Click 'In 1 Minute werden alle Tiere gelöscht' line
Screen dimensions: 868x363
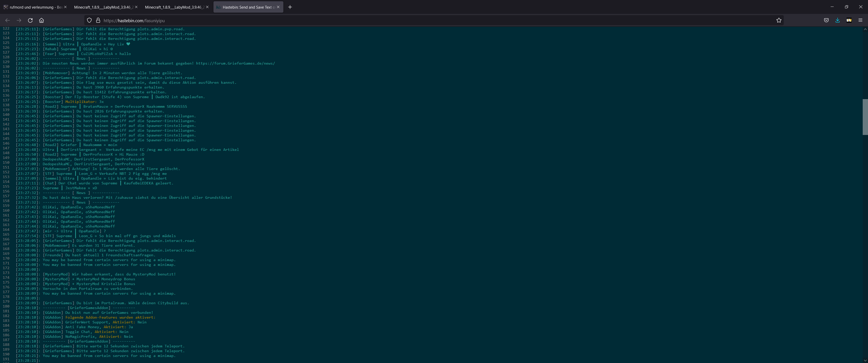coord(98,169)
